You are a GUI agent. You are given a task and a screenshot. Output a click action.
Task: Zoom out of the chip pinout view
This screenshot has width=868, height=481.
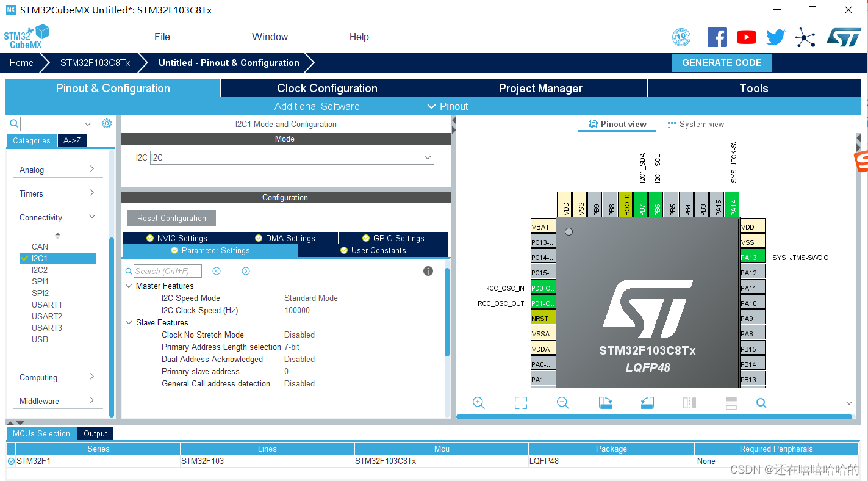click(x=562, y=403)
